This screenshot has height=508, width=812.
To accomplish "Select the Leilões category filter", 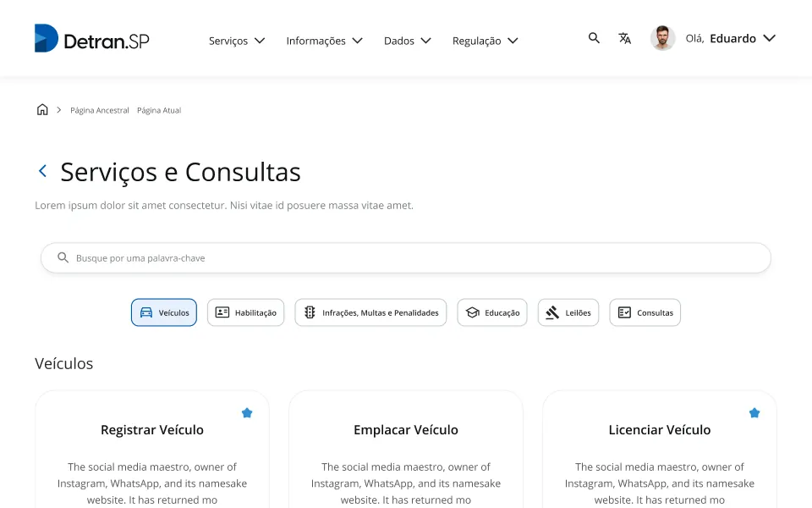I will pos(568,312).
